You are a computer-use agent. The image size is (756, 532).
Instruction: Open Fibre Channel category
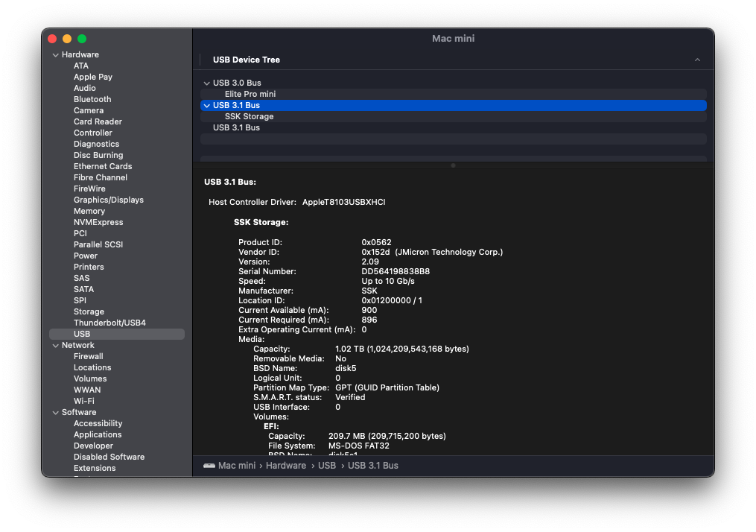pos(101,177)
